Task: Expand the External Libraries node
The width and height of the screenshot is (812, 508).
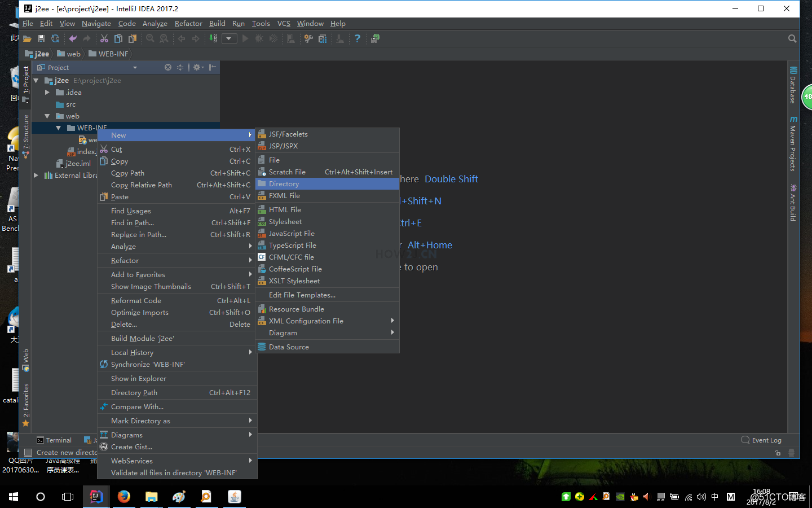Action: pyautogui.click(x=36, y=176)
